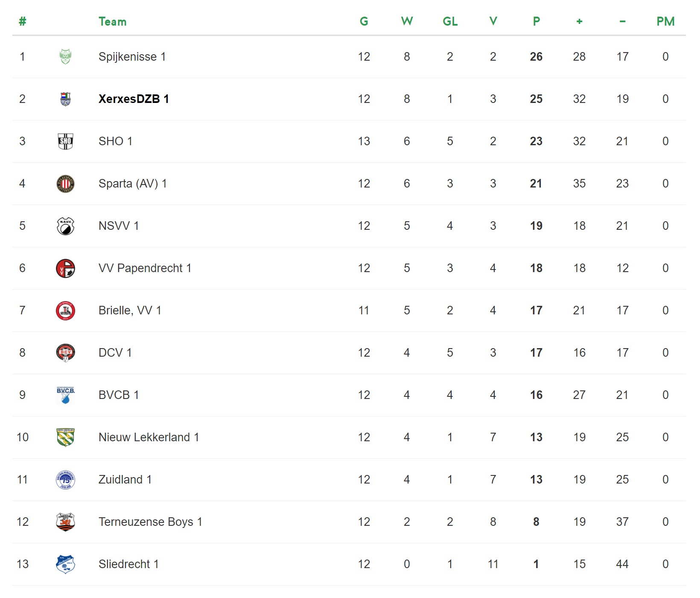Select the Team column header

coord(112,21)
